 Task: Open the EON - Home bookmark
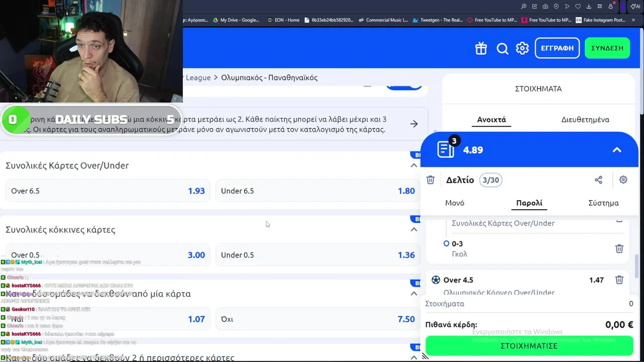[283, 20]
